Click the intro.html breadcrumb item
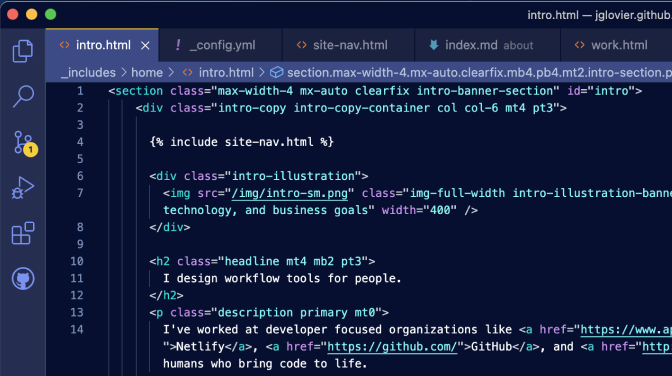Screen dimensions: 672x376 point(226,72)
